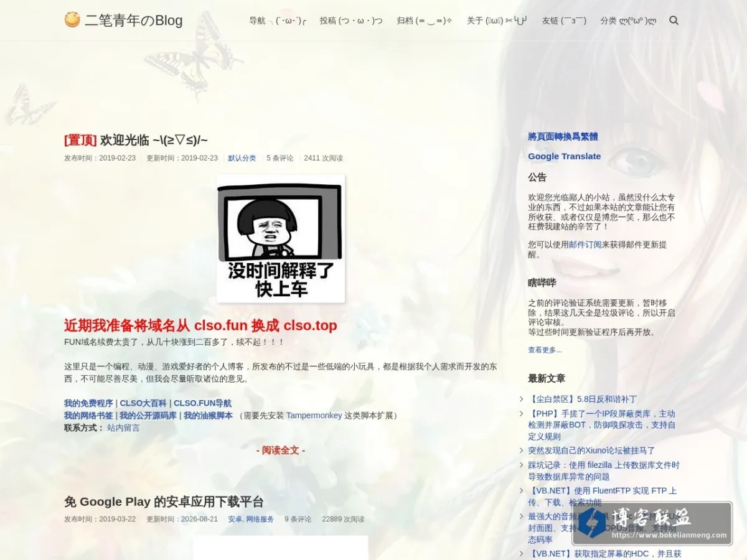View the 5 条评论 comments link

click(280, 158)
